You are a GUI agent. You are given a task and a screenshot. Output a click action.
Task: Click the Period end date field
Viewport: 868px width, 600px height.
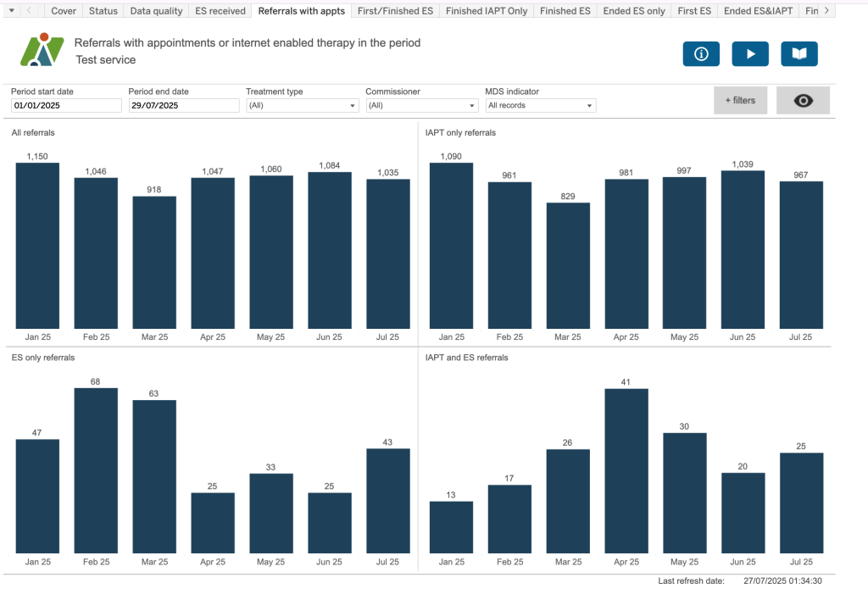point(184,106)
